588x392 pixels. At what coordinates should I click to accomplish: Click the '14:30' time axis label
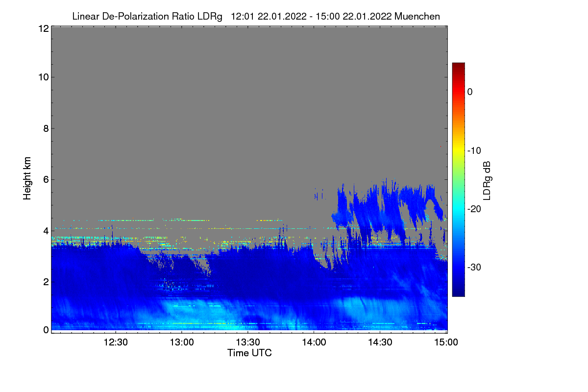(380, 343)
